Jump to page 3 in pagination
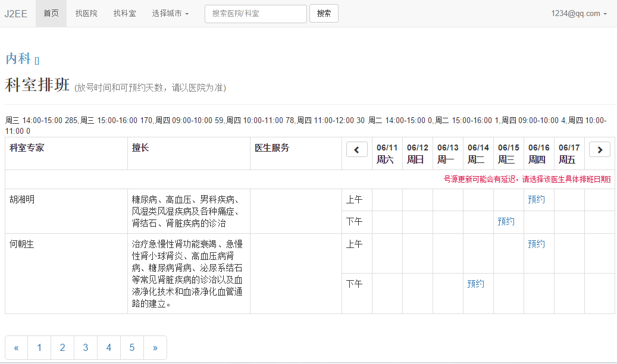617x364 pixels. [x=86, y=348]
